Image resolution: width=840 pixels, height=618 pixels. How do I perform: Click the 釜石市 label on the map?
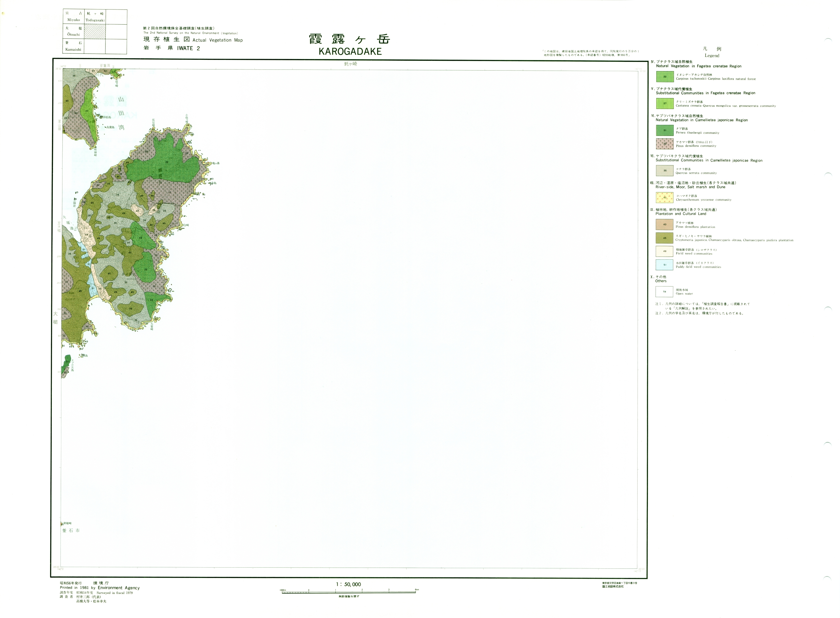(71, 530)
